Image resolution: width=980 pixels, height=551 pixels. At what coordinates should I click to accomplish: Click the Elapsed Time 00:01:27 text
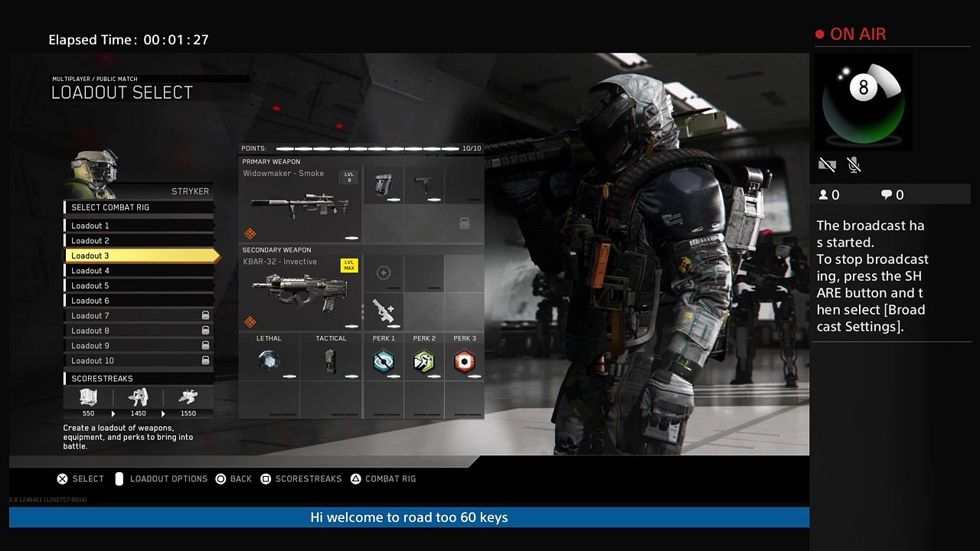tap(129, 40)
